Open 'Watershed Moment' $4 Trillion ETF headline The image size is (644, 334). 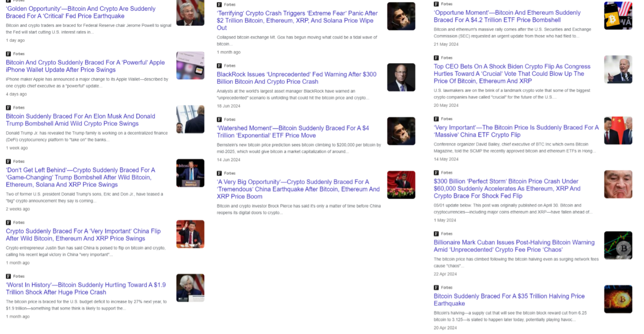[293, 131]
